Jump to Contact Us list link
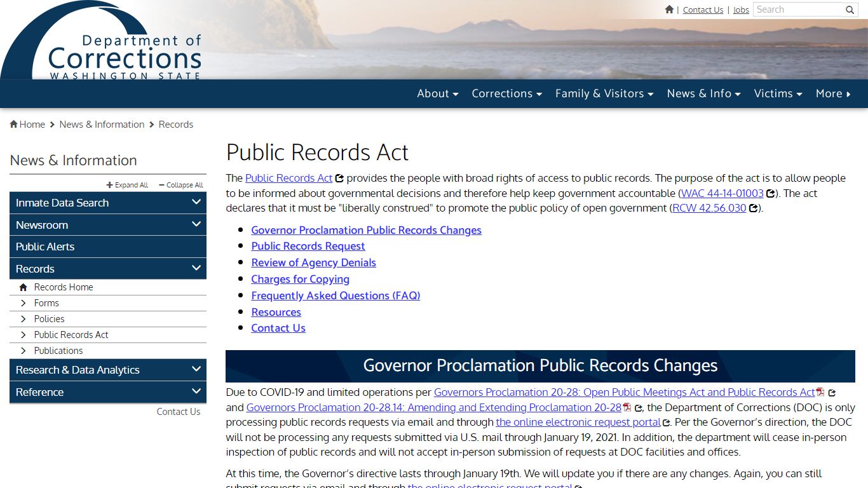This screenshot has height=488, width=868. point(278,328)
